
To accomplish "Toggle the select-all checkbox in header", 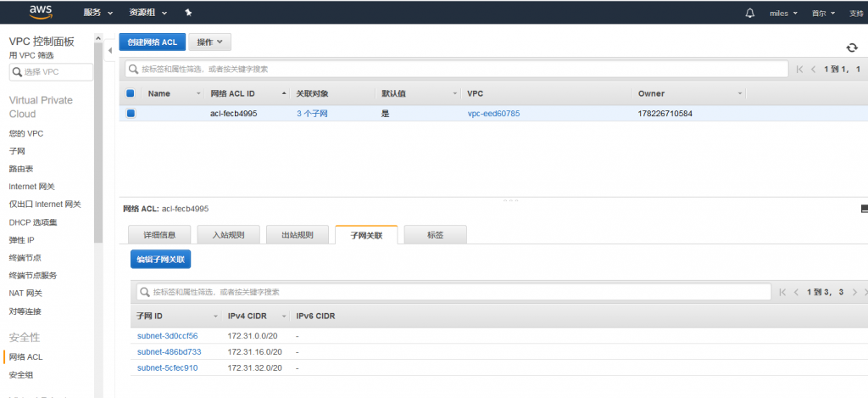I will click(131, 93).
